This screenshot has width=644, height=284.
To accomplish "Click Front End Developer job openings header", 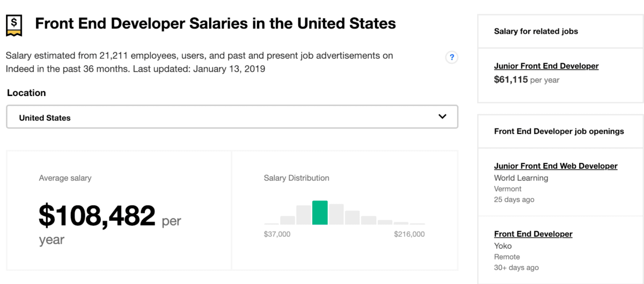I will pos(559,131).
